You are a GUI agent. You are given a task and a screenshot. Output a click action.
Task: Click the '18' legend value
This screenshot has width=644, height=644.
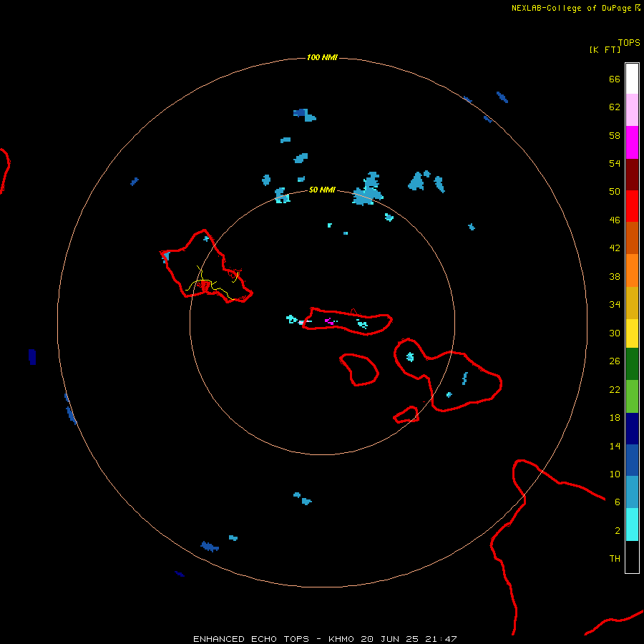coord(615,417)
